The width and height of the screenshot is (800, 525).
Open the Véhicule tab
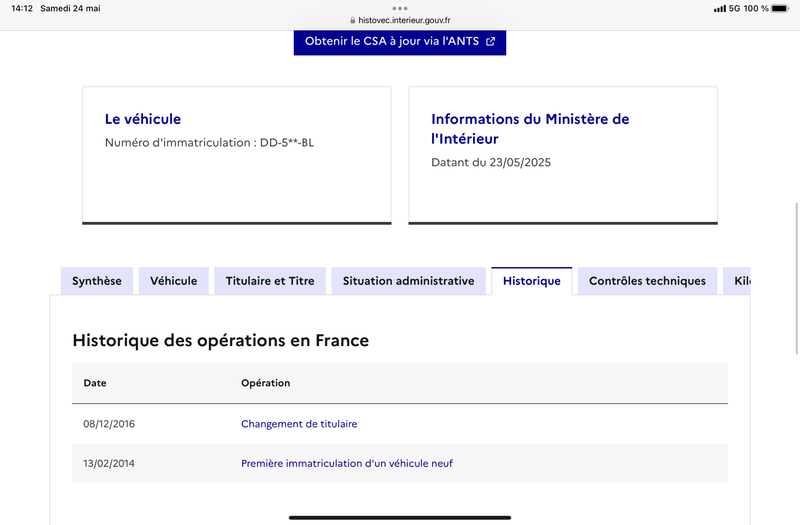click(x=173, y=281)
